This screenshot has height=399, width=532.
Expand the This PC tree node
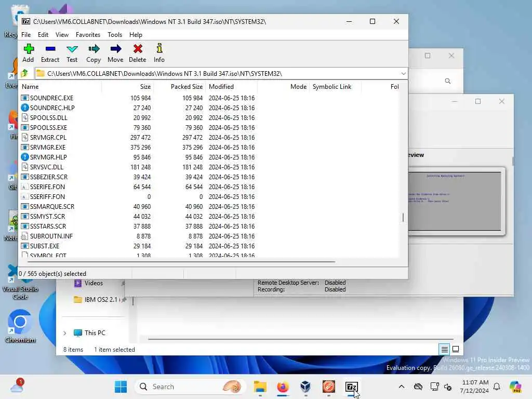[x=65, y=333]
